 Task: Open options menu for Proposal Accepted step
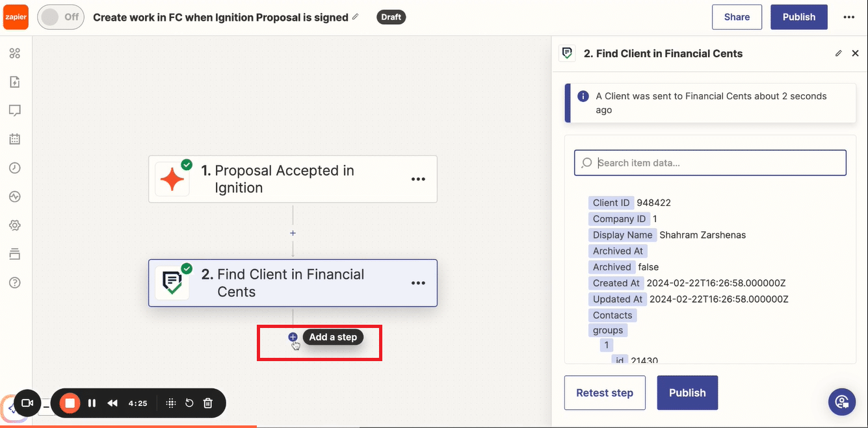coord(418,179)
